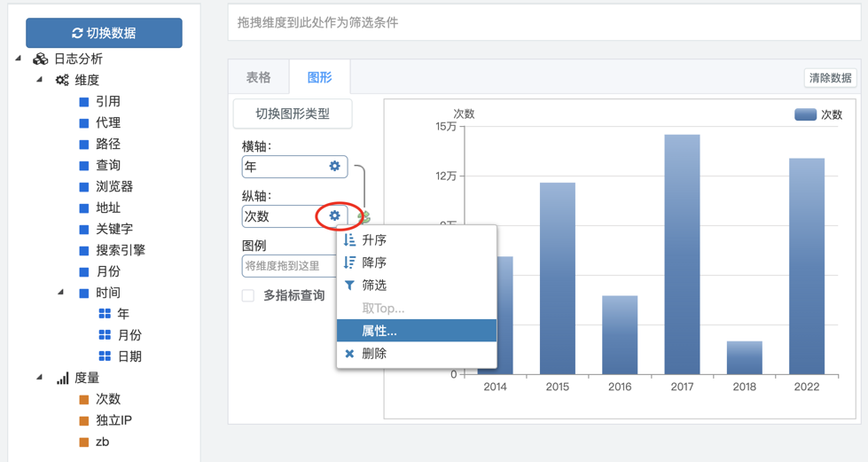Click the gear icon in 纵轴 field

pyautogui.click(x=334, y=215)
